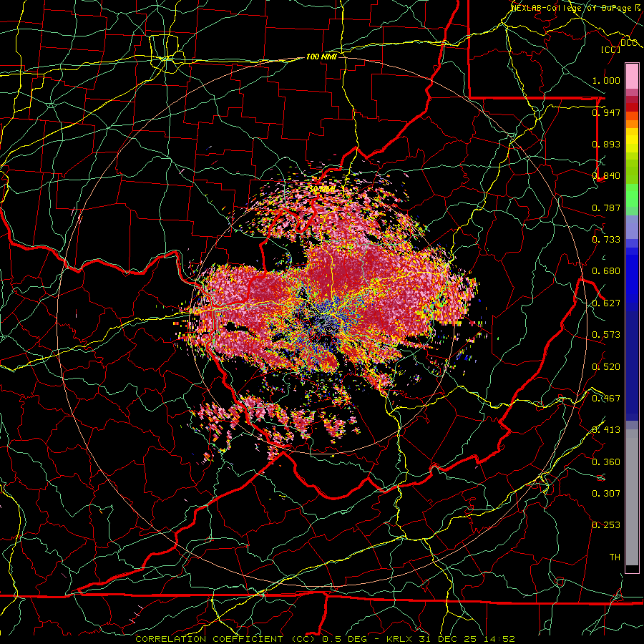Click the [CC] color scale heading
This screenshot has height=644, width=644.
coord(610,49)
